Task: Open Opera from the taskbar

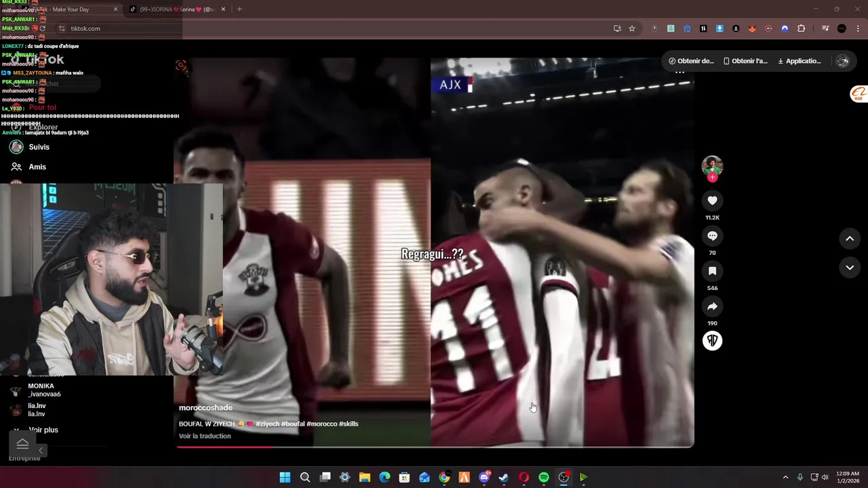Action: pyautogui.click(x=524, y=477)
